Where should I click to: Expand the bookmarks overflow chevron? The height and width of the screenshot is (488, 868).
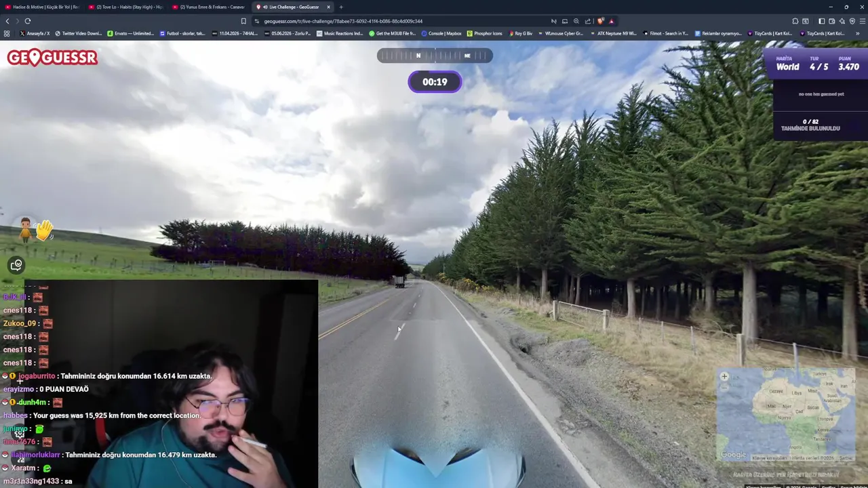[858, 33]
